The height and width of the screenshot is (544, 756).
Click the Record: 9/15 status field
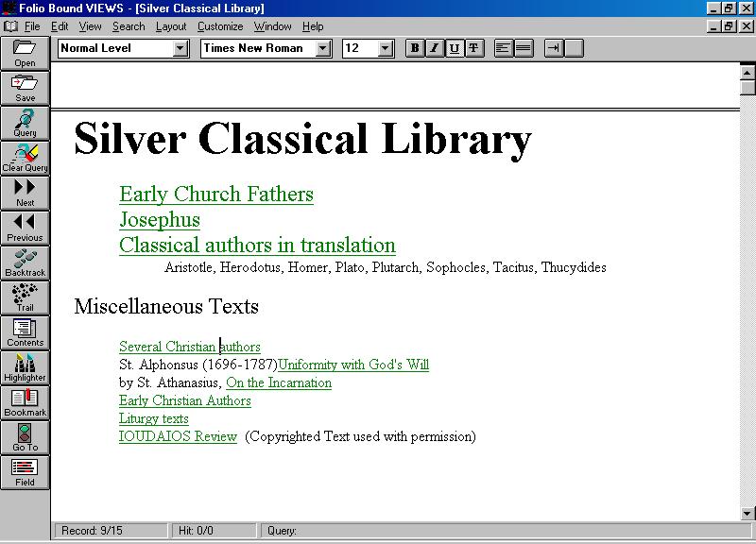click(110, 531)
